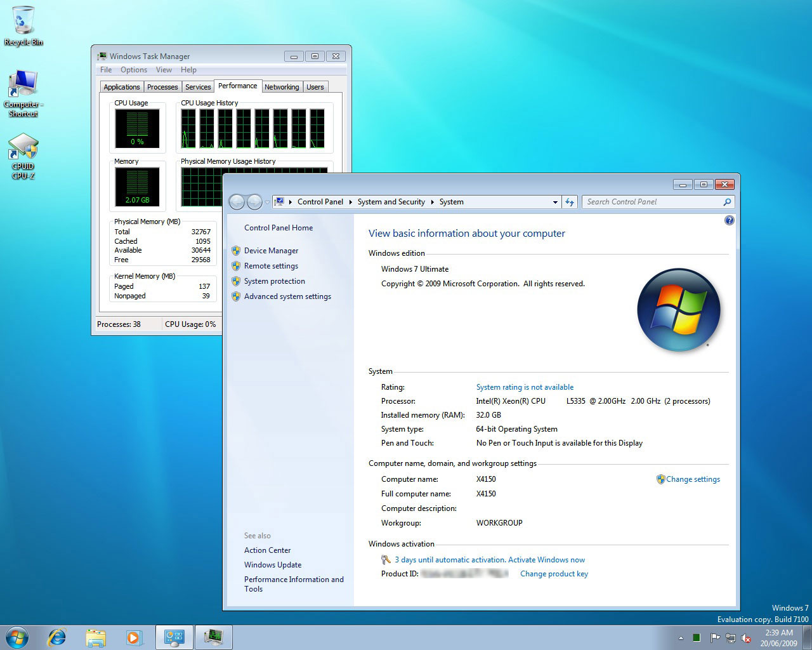Open the Help menu in Task Manager
Viewport: 812px width, 650px height.
pos(188,70)
